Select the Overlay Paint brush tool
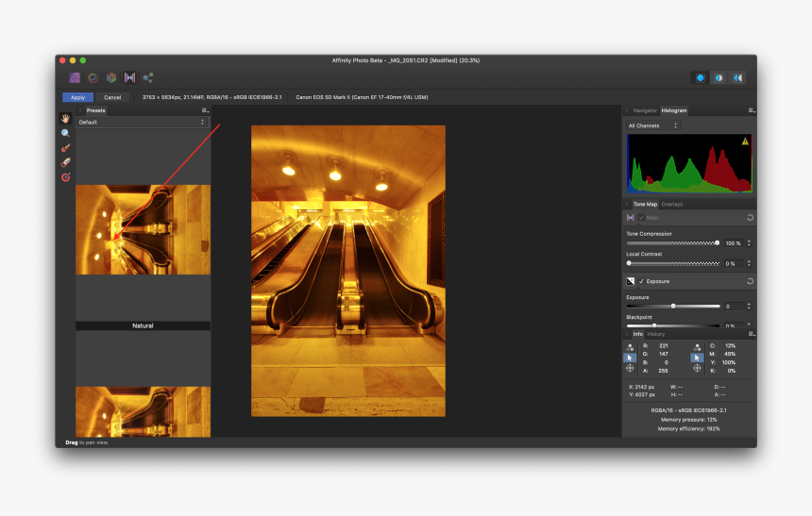Image resolution: width=812 pixels, height=516 pixels. (66, 148)
